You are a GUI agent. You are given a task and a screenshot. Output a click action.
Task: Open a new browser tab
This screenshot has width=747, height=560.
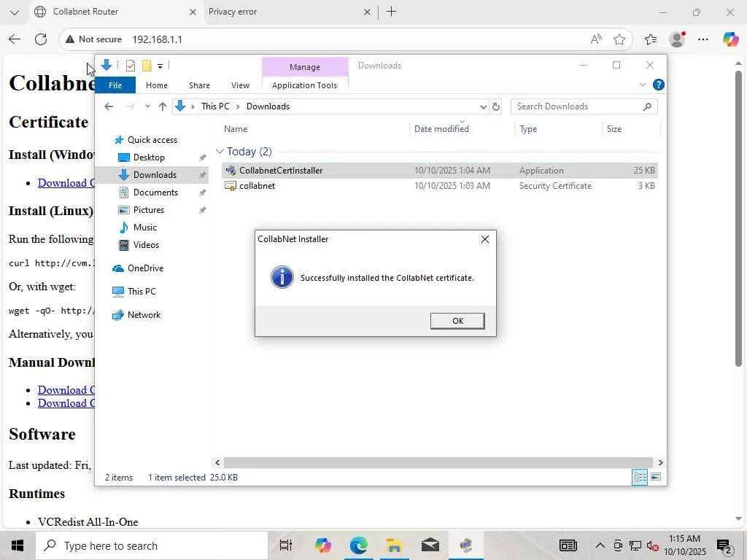(x=391, y=12)
